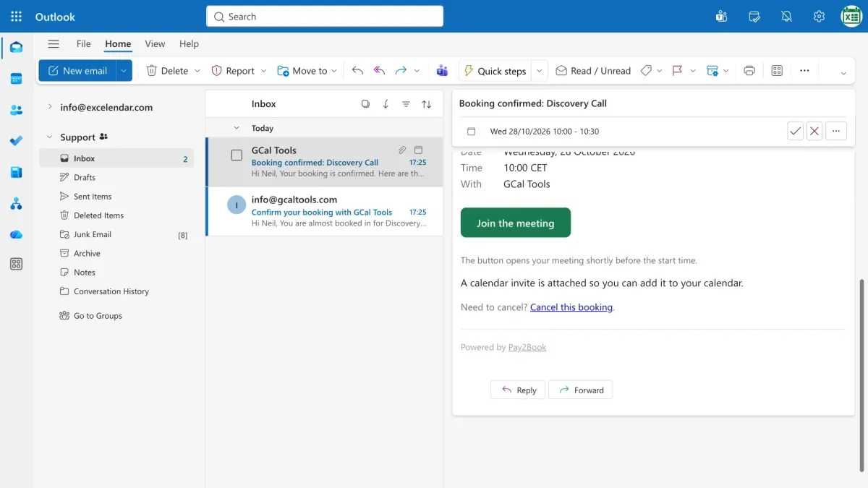Image resolution: width=868 pixels, height=488 pixels.
Task: Open the View tab
Action: 155,43
